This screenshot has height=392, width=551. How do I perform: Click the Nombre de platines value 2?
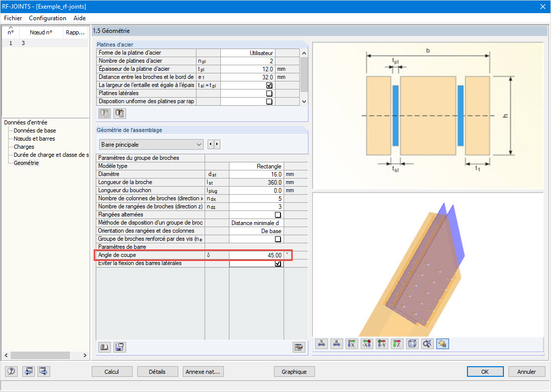click(x=248, y=61)
